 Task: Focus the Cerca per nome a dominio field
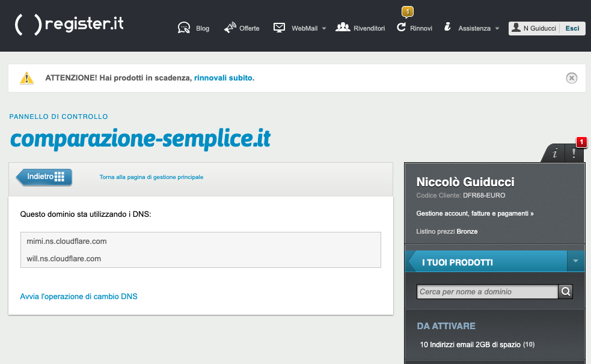487,292
